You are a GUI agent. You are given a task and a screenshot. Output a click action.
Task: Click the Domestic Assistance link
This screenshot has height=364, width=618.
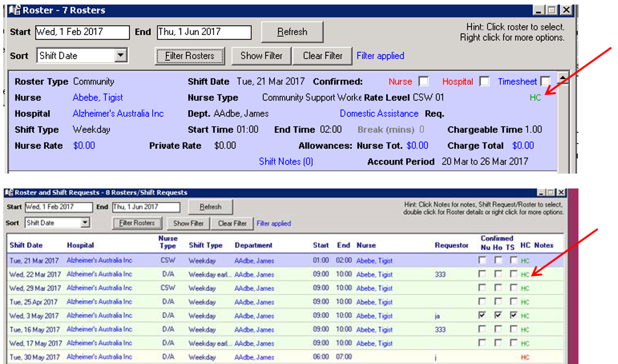point(379,113)
